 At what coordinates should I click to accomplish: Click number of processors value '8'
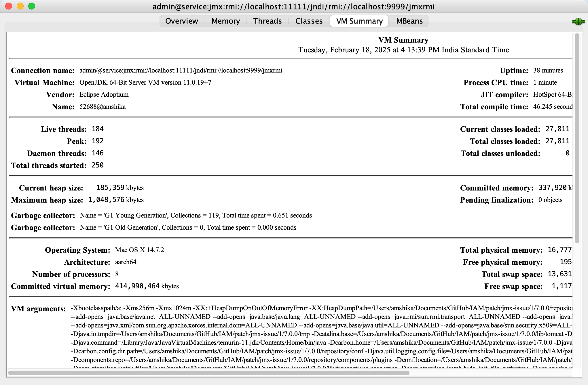point(117,274)
